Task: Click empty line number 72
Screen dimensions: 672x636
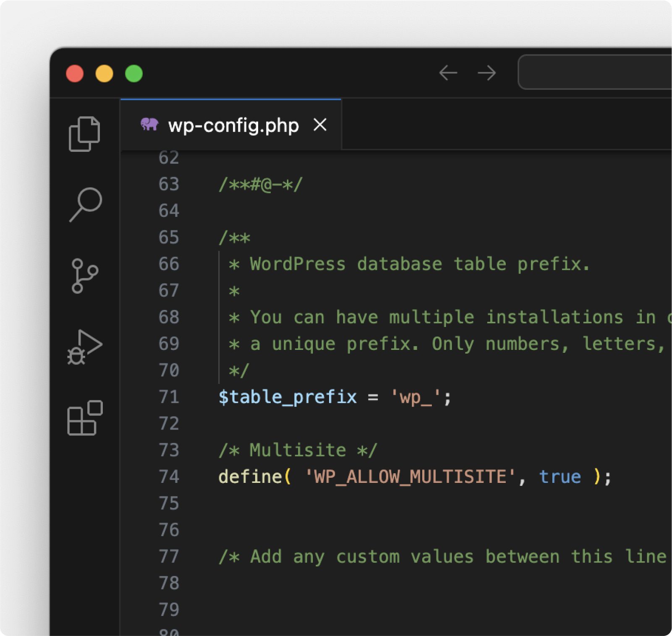Action: tap(169, 423)
